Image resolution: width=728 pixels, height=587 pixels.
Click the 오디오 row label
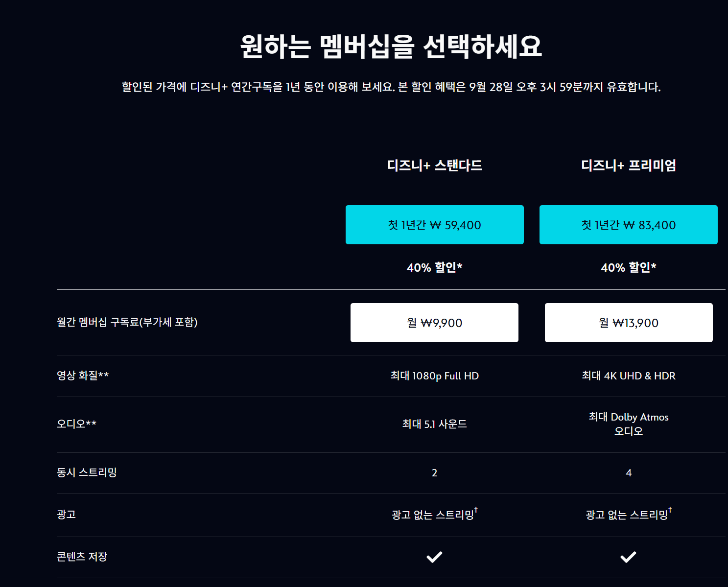coord(77,424)
